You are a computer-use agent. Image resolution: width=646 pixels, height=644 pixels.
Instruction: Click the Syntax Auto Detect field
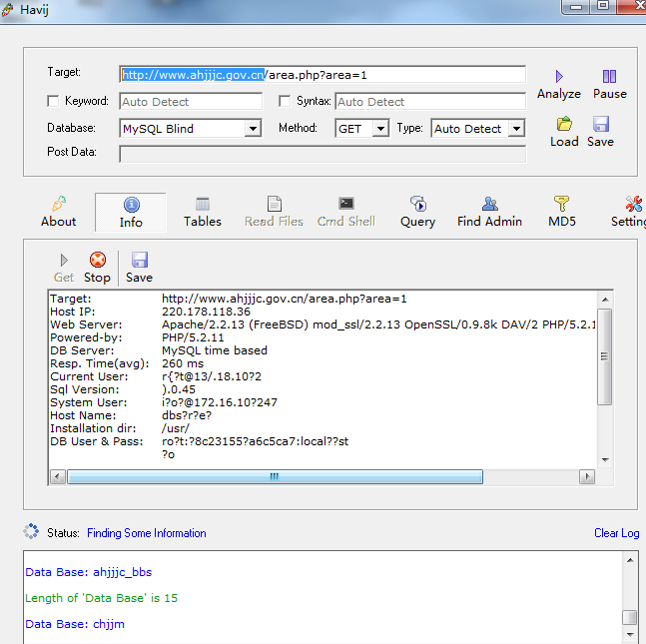pyautogui.click(x=430, y=102)
